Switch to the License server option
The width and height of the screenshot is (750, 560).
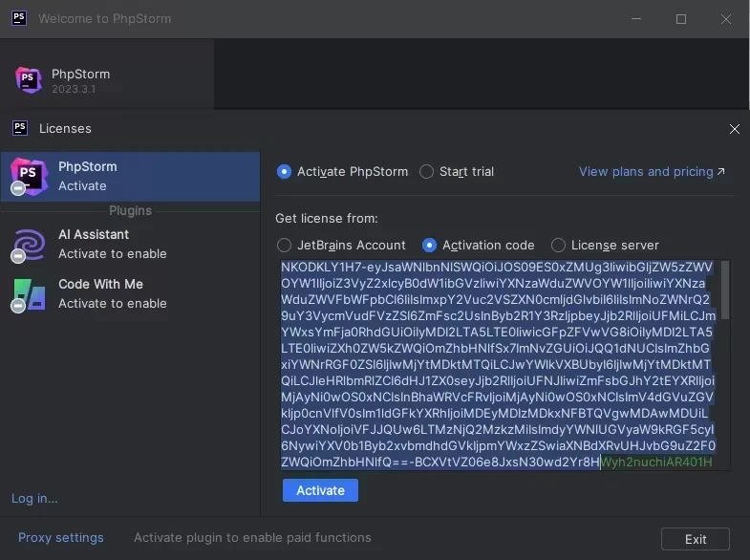(x=558, y=246)
